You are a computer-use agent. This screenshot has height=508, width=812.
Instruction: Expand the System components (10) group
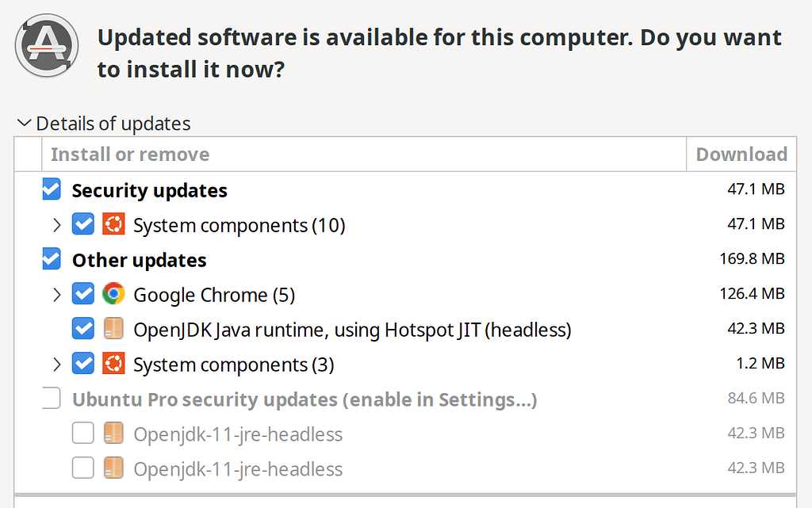pos(56,225)
